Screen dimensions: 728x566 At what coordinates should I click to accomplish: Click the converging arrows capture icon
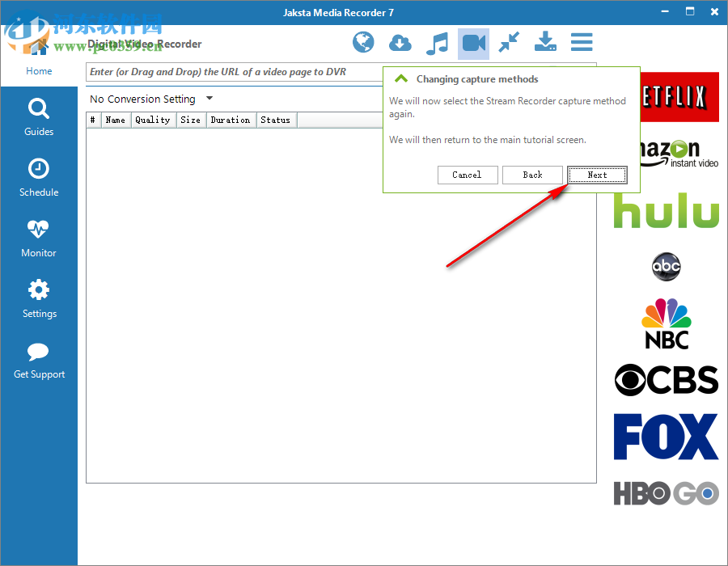(509, 42)
